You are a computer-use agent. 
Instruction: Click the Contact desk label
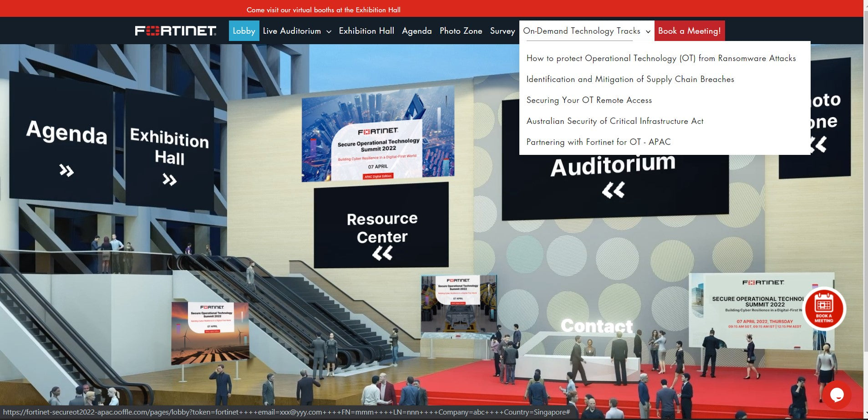597,326
